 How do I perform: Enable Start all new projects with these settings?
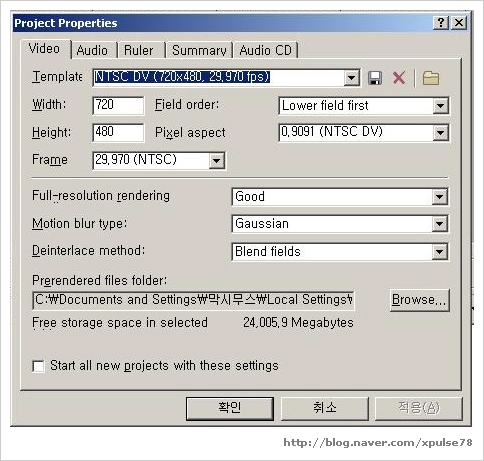[38, 366]
